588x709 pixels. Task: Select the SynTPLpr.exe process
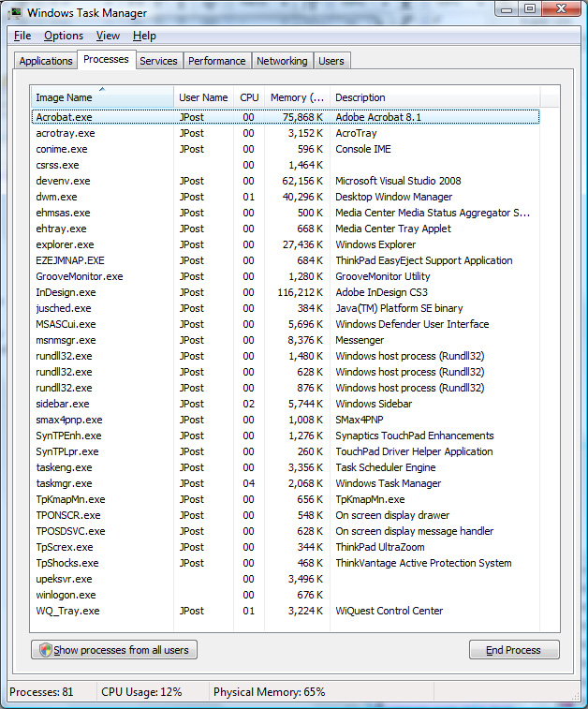286,451
